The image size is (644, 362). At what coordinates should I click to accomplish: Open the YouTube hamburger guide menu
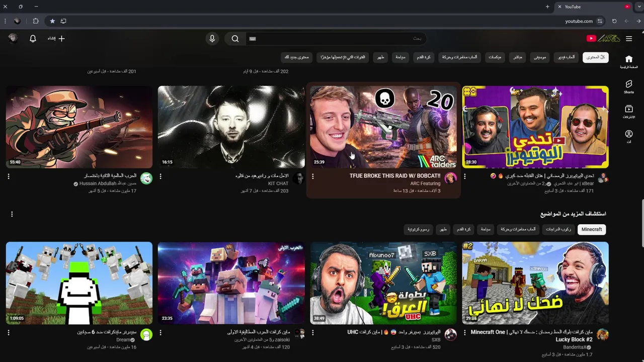[629, 39]
